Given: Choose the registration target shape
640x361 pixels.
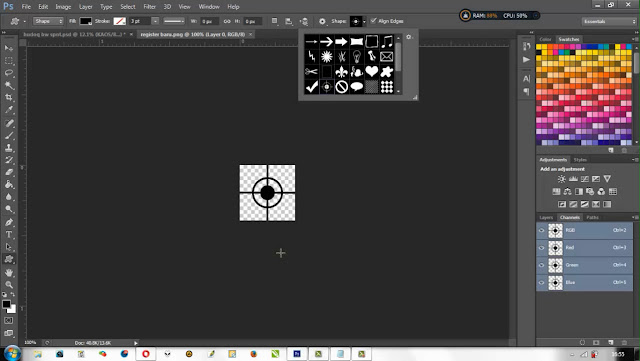Looking at the screenshot, I should tap(327, 87).
